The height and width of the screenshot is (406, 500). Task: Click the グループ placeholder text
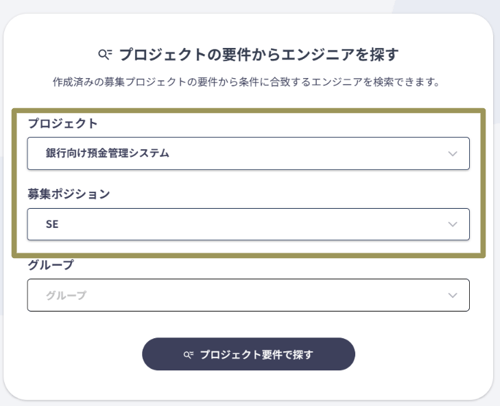[x=66, y=295]
